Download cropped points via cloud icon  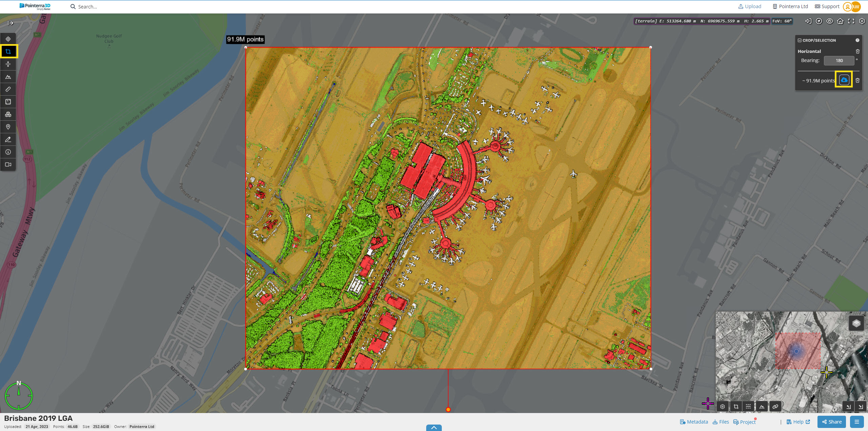[x=844, y=80]
